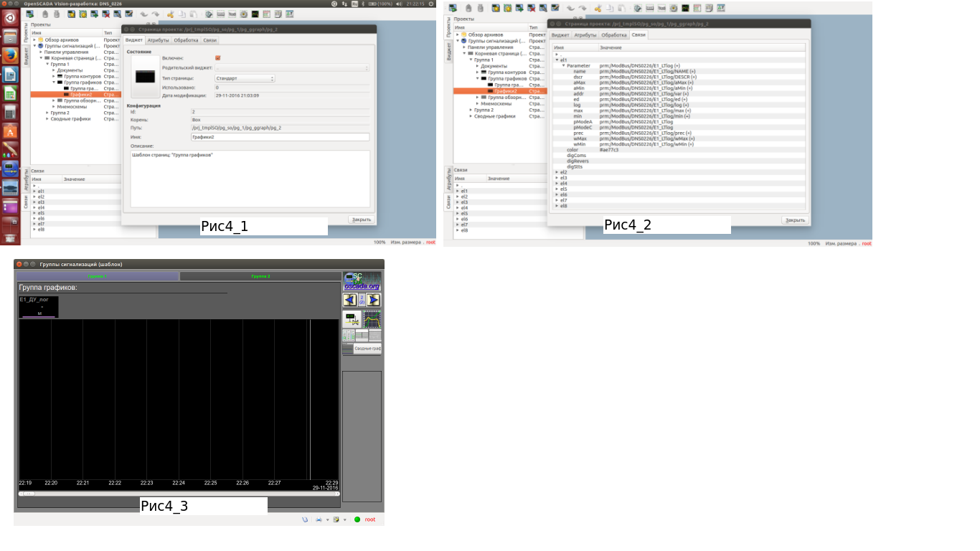The height and width of the screenshot is (551, 980).
Task: Open LibreOffice Calc from the dock
Action: (10, 93)
